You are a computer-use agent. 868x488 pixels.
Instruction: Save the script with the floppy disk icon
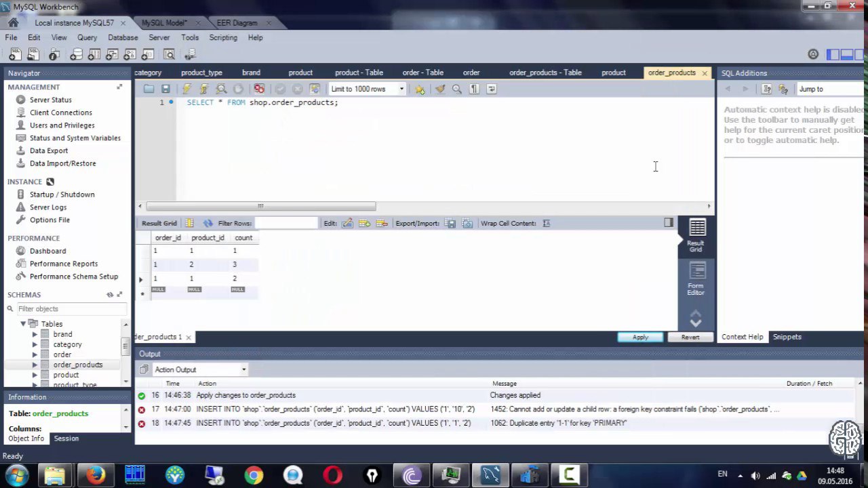[165, 89]
